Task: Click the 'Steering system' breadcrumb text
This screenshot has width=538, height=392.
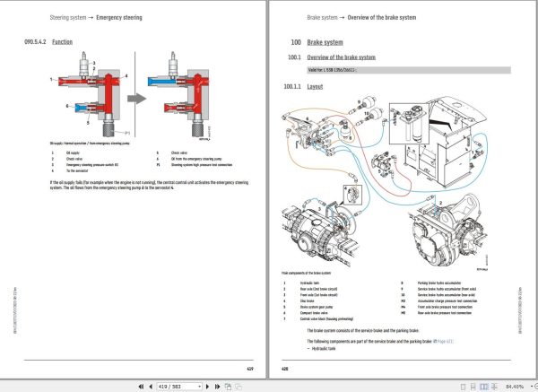Action: (68, 18)
